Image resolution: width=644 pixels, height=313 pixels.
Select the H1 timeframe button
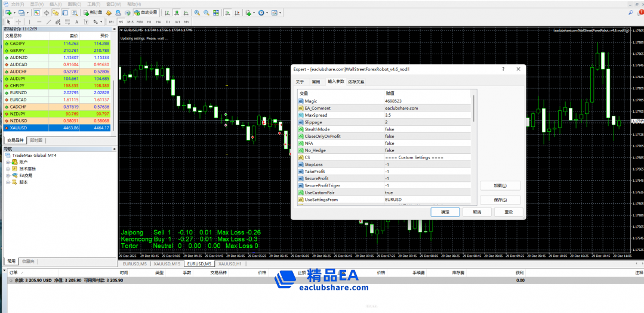pos(149,21)
